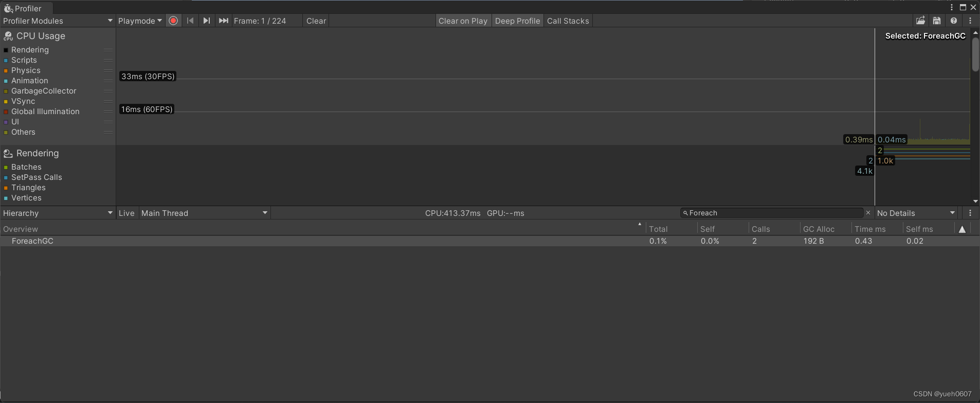Click the warning triangle column header

click(x=962, y=229)
